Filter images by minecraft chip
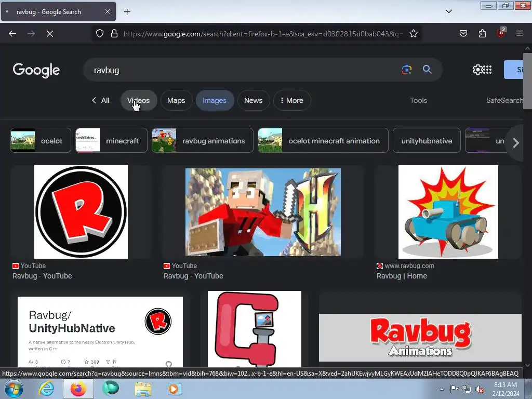Image resolution: width=532 pixels, height=399 pixels. pos(111,140)
